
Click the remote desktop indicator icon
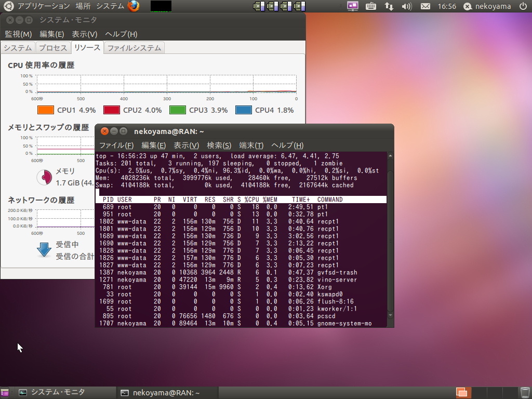(353, 6)
